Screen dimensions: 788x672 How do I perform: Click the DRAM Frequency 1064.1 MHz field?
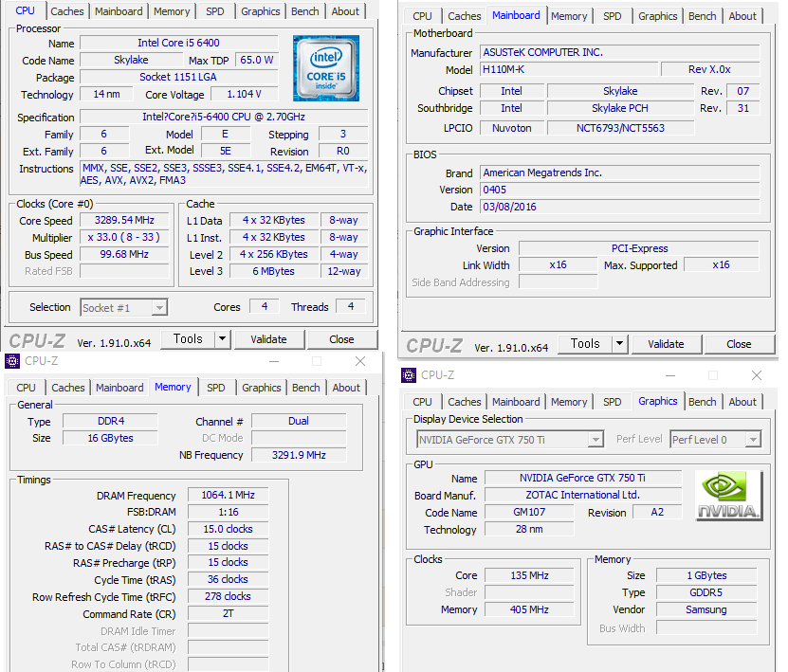click(228, 496)
